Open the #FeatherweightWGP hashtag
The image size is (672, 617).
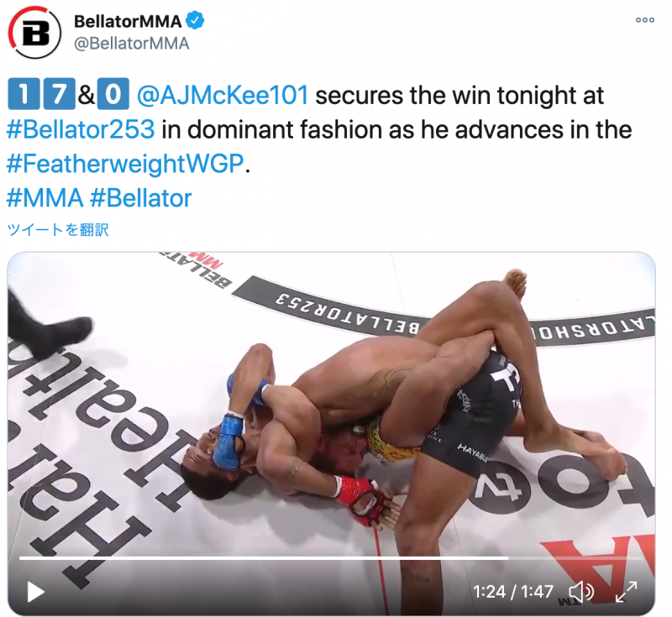[x=125, y=164]
